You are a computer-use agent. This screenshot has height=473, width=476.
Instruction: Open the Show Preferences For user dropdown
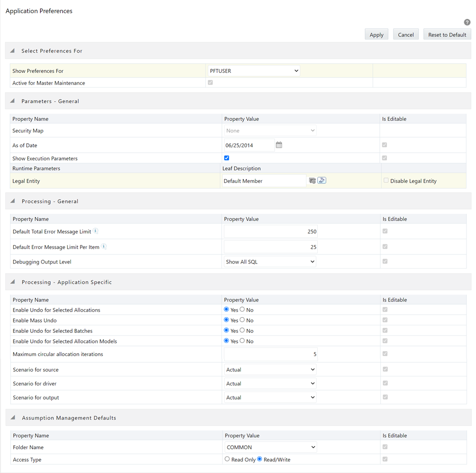pos(253,71)
